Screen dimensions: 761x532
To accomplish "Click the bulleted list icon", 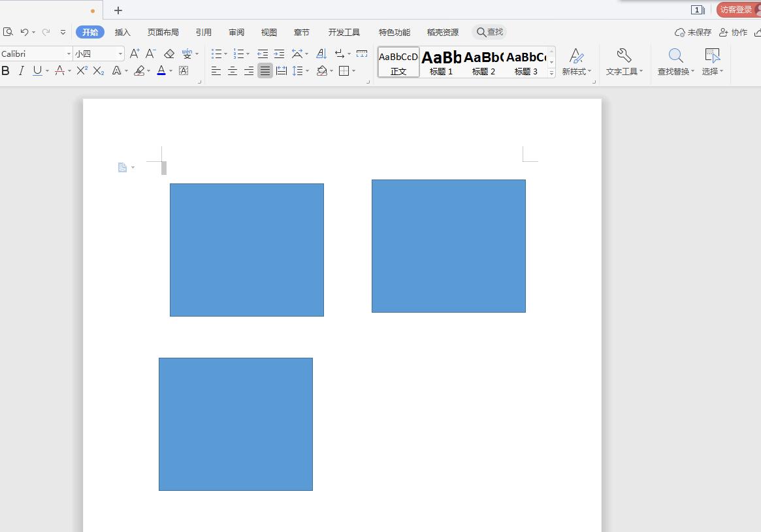I will pos(216,54).
